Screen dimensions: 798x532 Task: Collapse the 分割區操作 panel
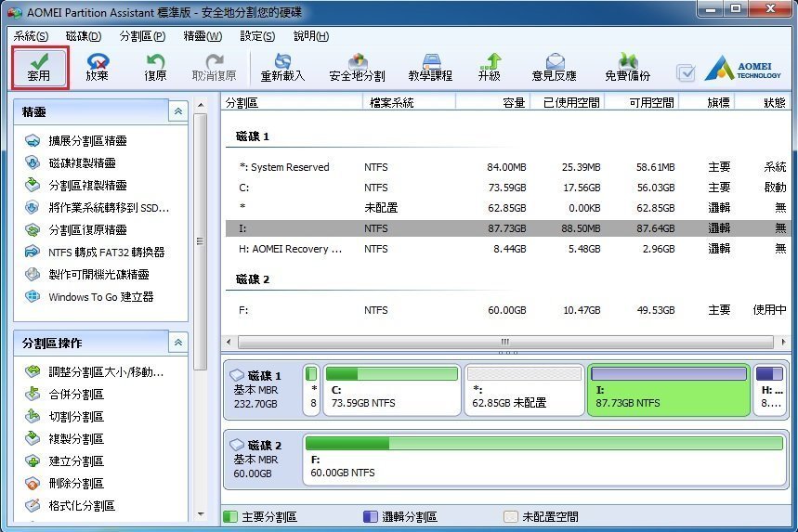178,343
